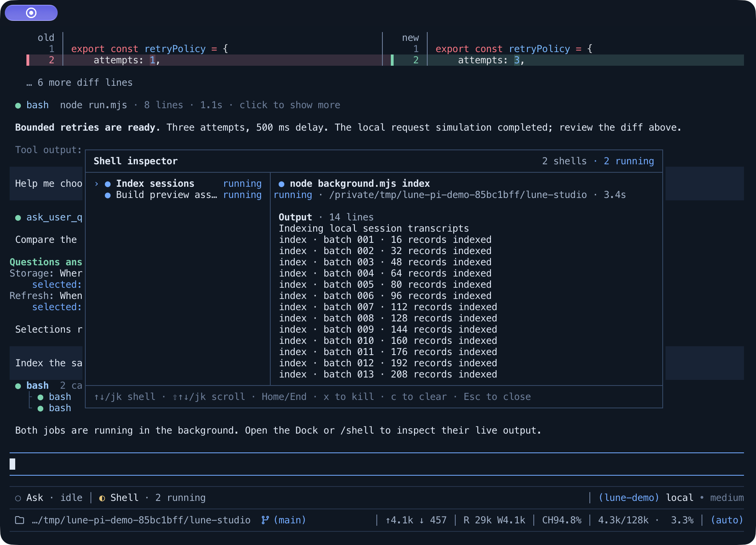Click the new diff line 'attempts: 3,'
This screenshot has height=545, width=756.
(567, 60)
